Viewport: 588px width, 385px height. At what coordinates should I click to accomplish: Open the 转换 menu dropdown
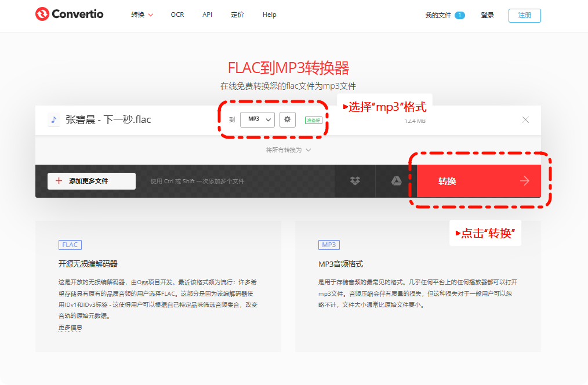click(142, 14)
